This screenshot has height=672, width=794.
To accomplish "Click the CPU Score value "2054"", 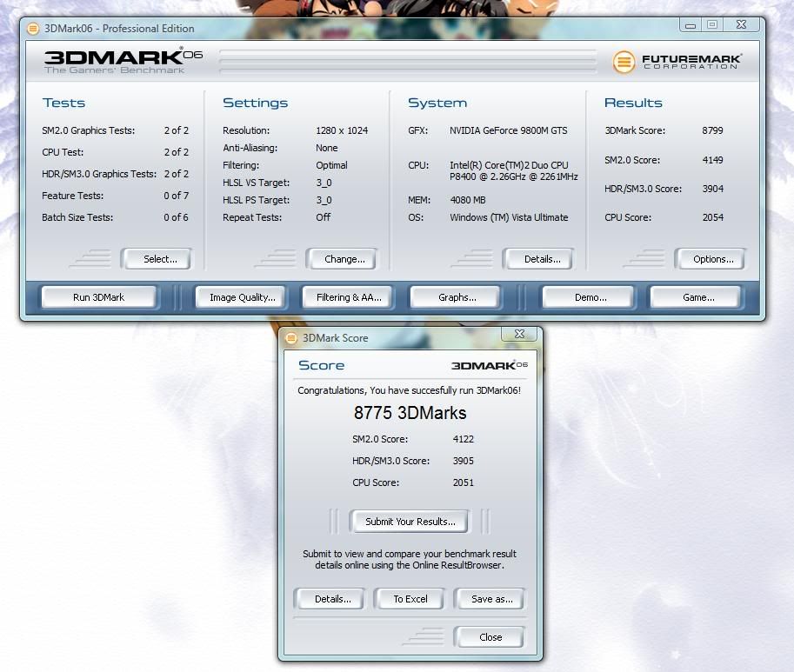I will pos(712,217).
